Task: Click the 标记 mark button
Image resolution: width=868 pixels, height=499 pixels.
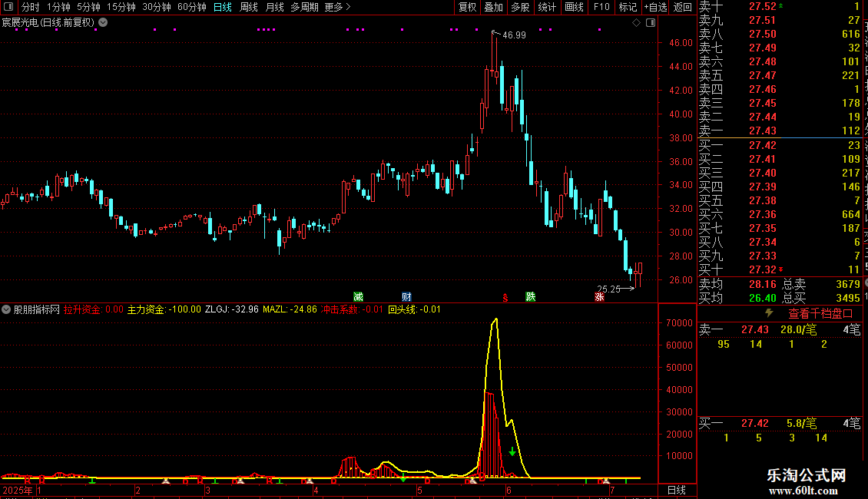Action: [x=628, y=7]
